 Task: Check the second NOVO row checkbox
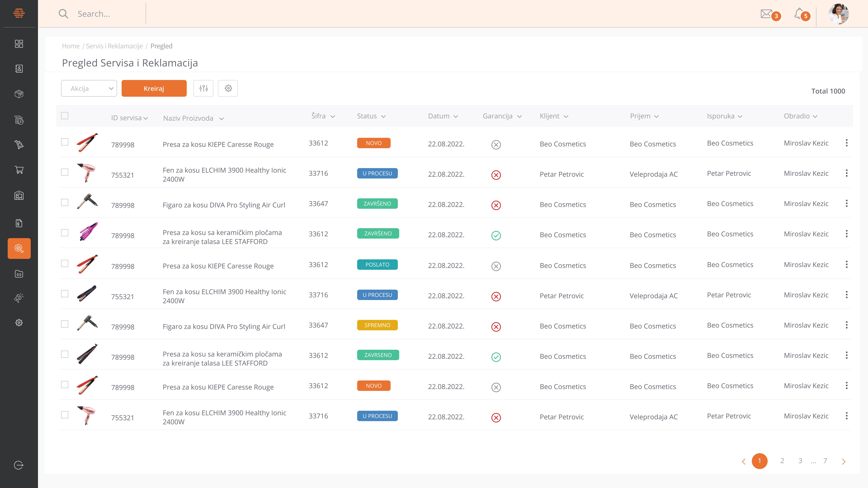coord(65,385)
